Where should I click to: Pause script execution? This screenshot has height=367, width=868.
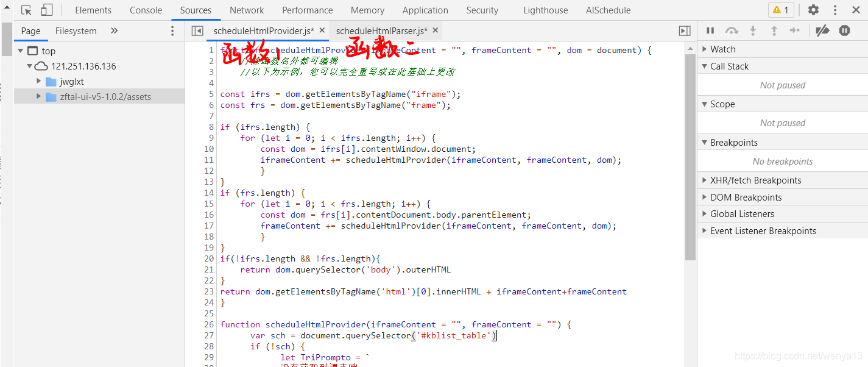[x=710, y=30]
